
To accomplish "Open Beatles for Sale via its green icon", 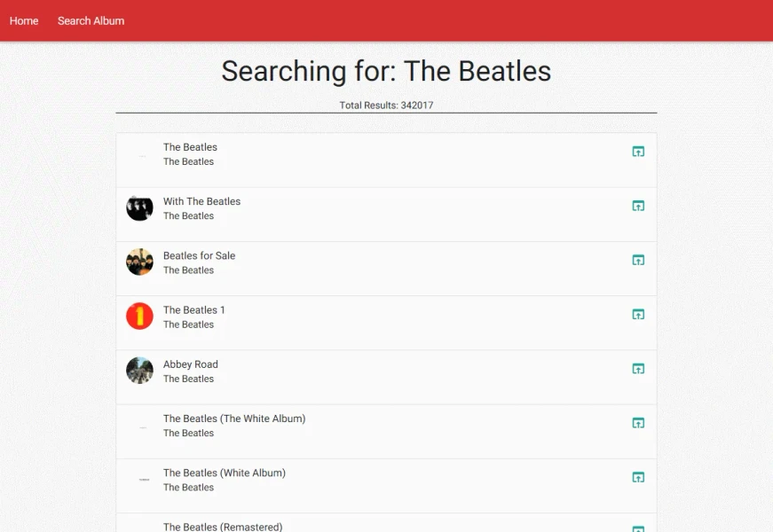I will tap(638, 260).
